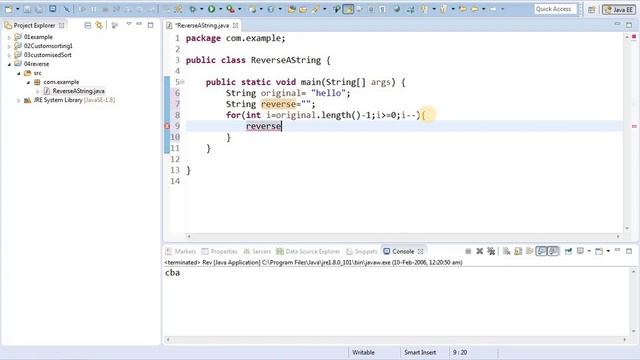
Task: Toggle Mark Occurrences in the toolbar
Action: [348, 9]
